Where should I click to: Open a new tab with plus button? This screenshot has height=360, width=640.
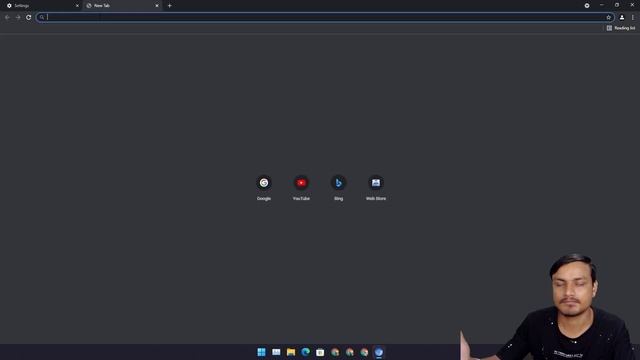169,6
